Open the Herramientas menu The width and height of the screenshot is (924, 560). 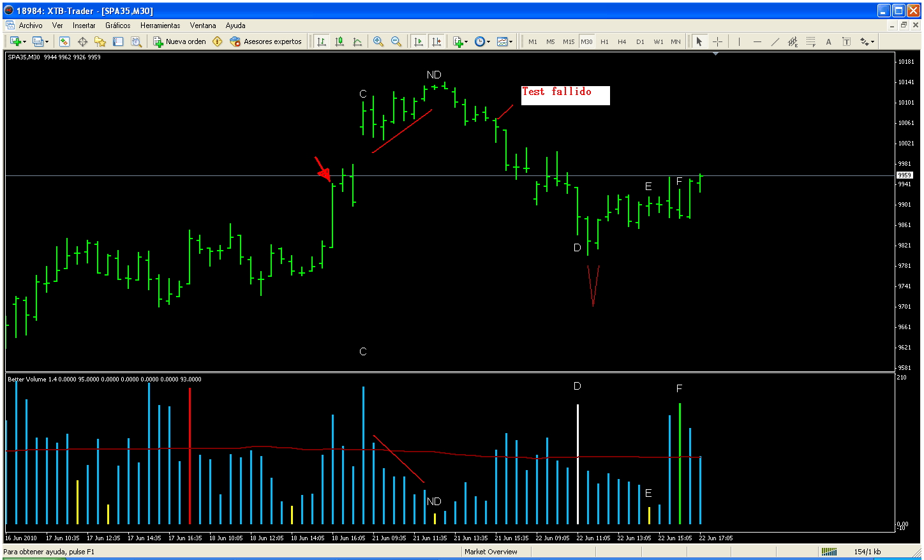tap(160, 26)
